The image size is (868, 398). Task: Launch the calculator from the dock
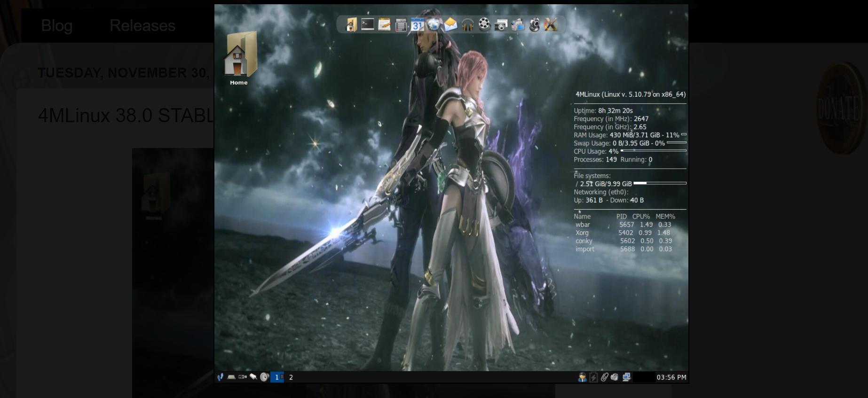[401, 25]
